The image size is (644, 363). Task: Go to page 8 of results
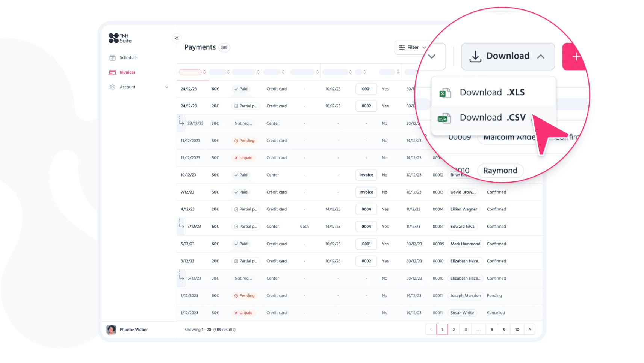pos(492,330)
